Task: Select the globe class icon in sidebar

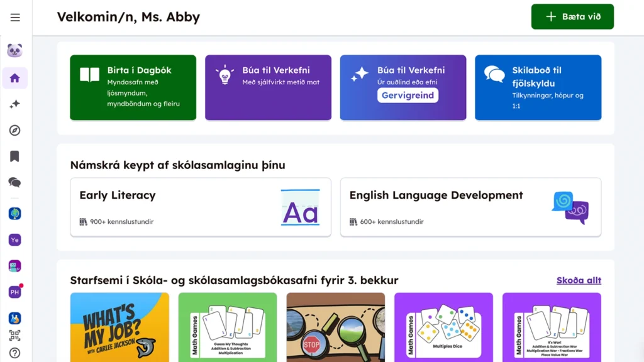Action: [x=15, y=214]
